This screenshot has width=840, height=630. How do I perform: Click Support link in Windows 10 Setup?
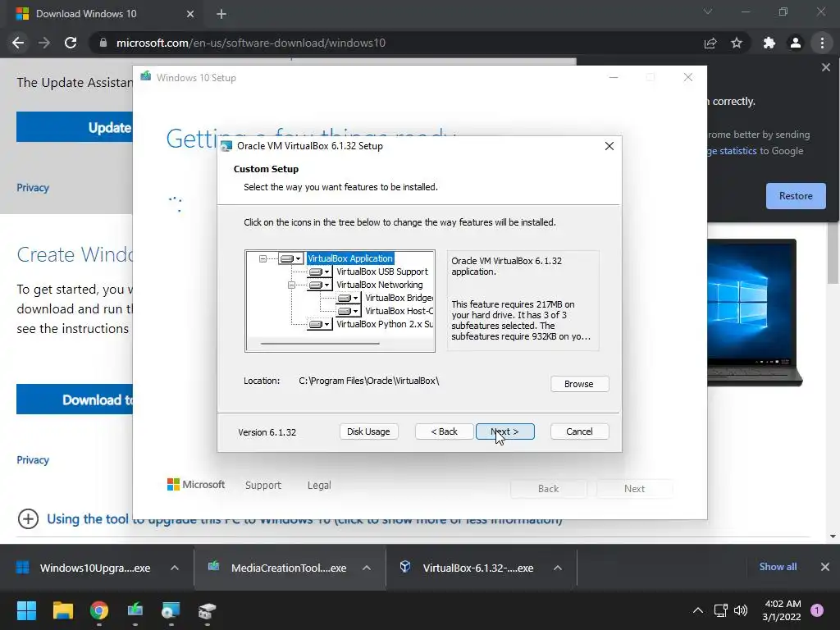[263, 486]
